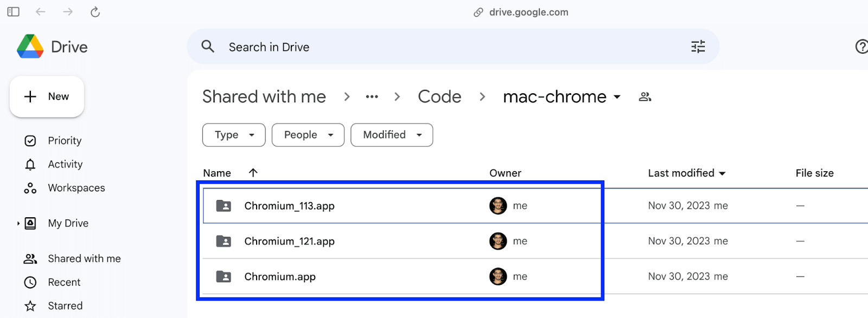The image size is (868, 318).
Task: Go forward using browser forward arrow
Action: click(68, 12)
